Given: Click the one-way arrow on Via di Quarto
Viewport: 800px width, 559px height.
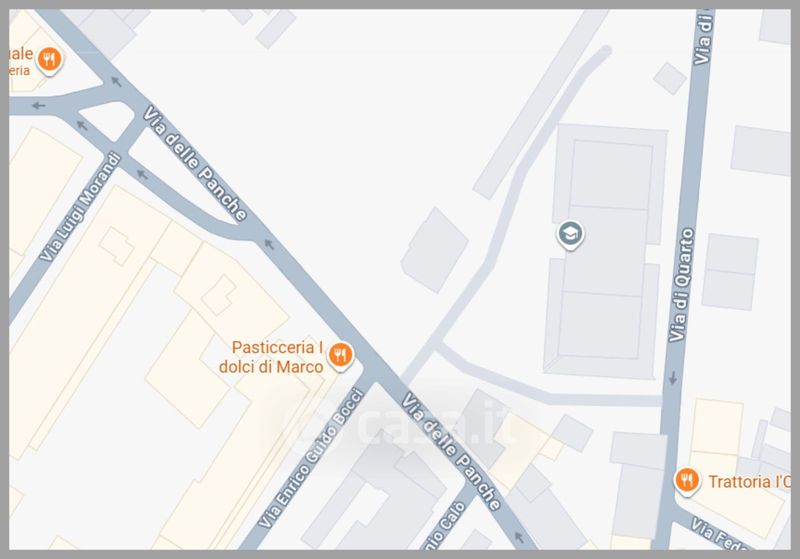Looking at the screenshot, I should coord(673,378).
